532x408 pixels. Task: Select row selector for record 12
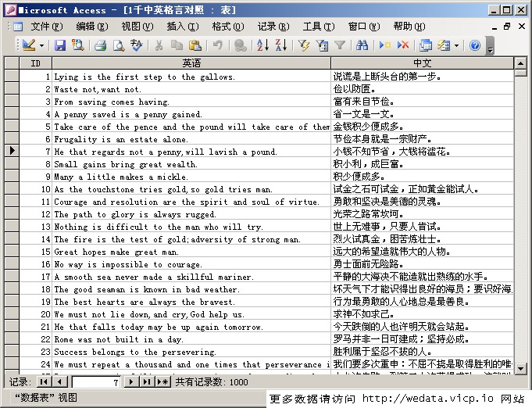[x=12, y=214]
